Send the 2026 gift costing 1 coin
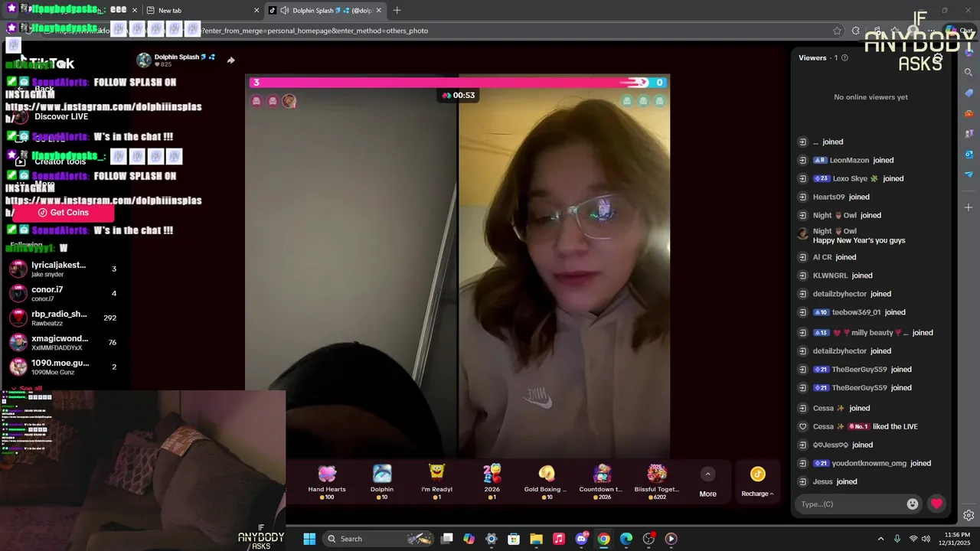Screen dimensions: 980x551 [x=492, y=482]
